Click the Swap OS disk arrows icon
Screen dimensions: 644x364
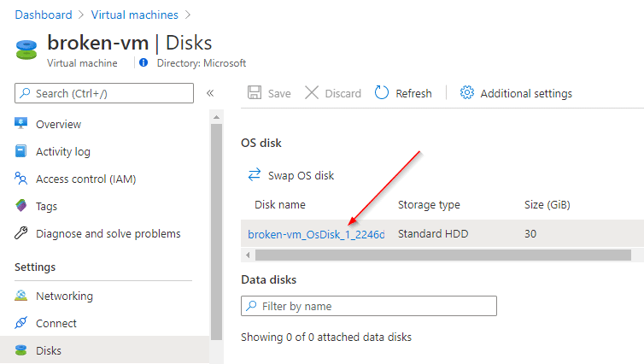(255, 174)
